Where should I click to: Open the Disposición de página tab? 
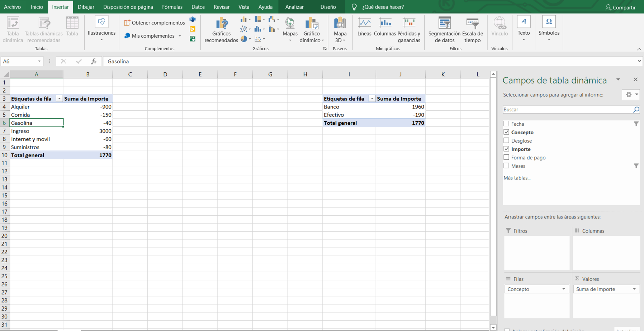click(128, 7)
